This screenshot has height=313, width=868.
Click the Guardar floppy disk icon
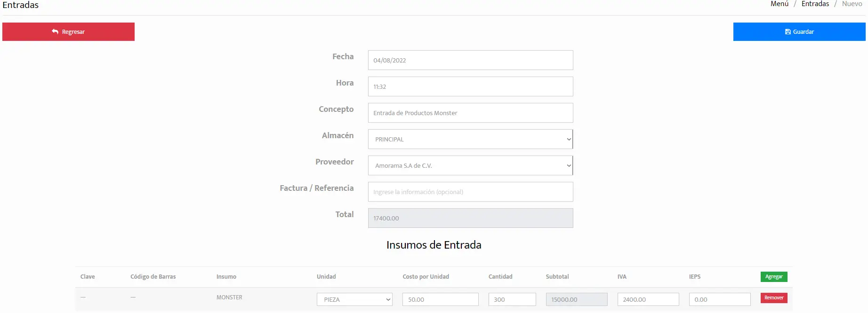point(788,32)
